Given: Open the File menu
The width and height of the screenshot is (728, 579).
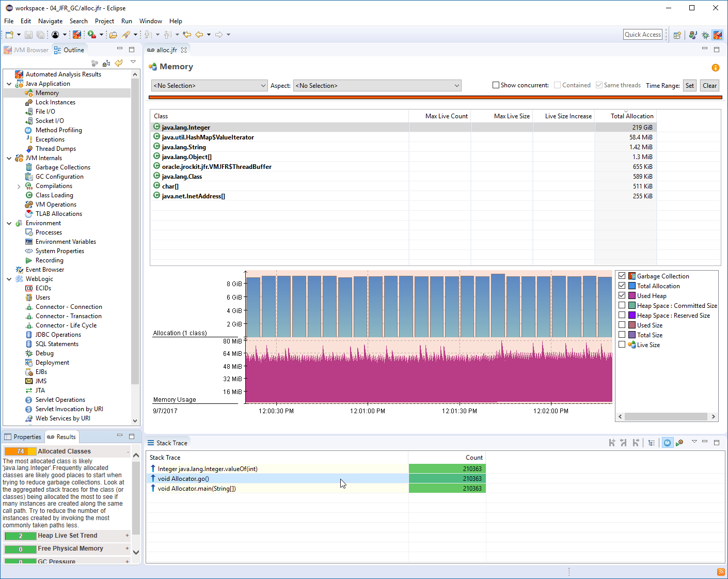Looking at the screenshot, I should 9,21.
